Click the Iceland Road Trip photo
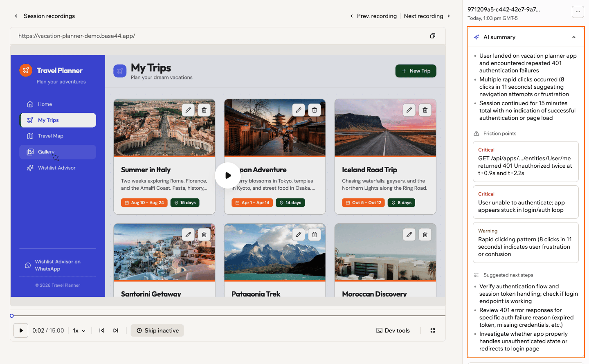Image resolution: width=589 pixels, height=364 pixels. point(385,128)
